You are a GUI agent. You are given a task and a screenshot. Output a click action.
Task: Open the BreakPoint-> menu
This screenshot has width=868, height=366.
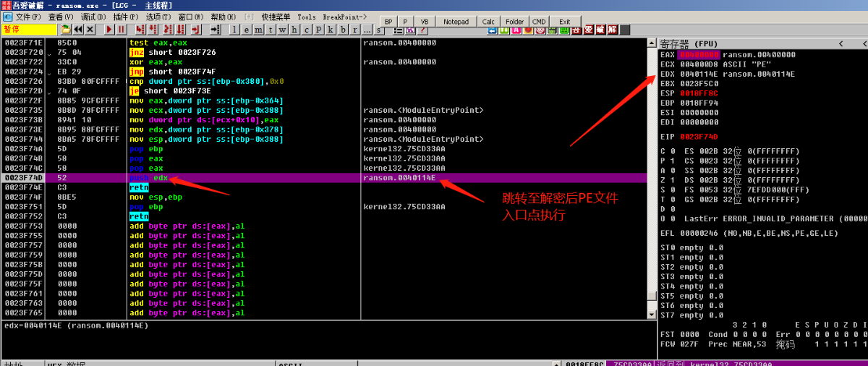pyautogui.click(x=344, y=17)
